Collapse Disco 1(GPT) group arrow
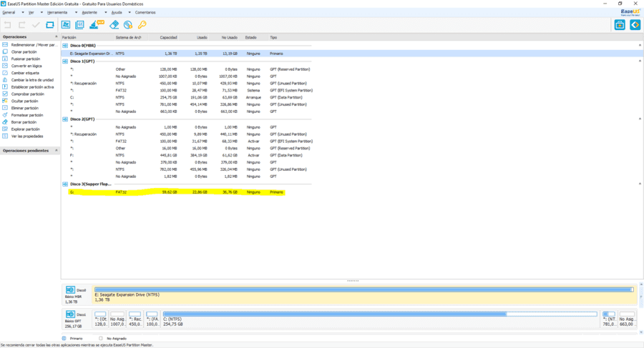 640,61
